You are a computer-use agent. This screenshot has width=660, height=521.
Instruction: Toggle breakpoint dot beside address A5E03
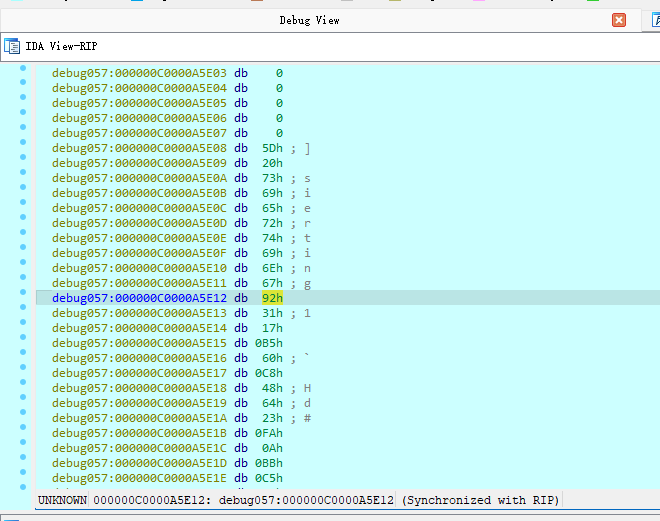(23, 67)
